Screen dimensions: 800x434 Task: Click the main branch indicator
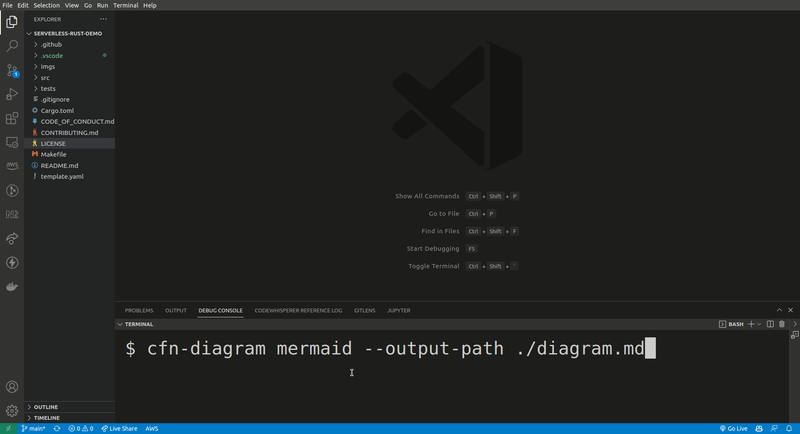coord(33,429)
